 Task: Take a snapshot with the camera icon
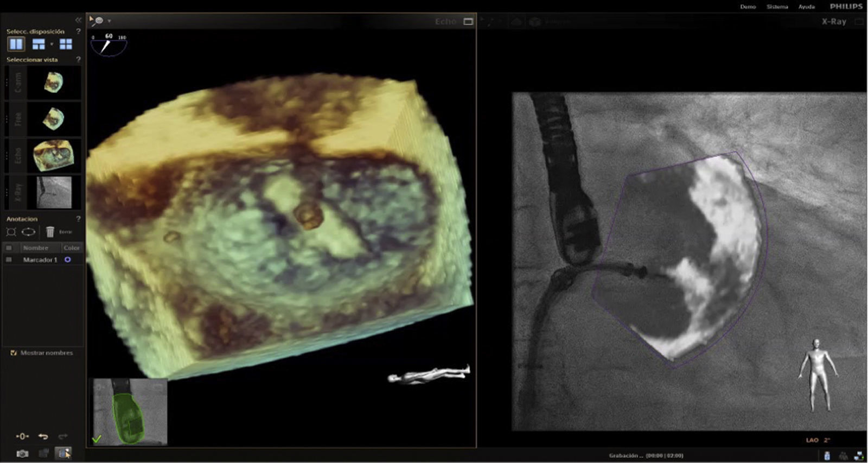click(22, 453)
